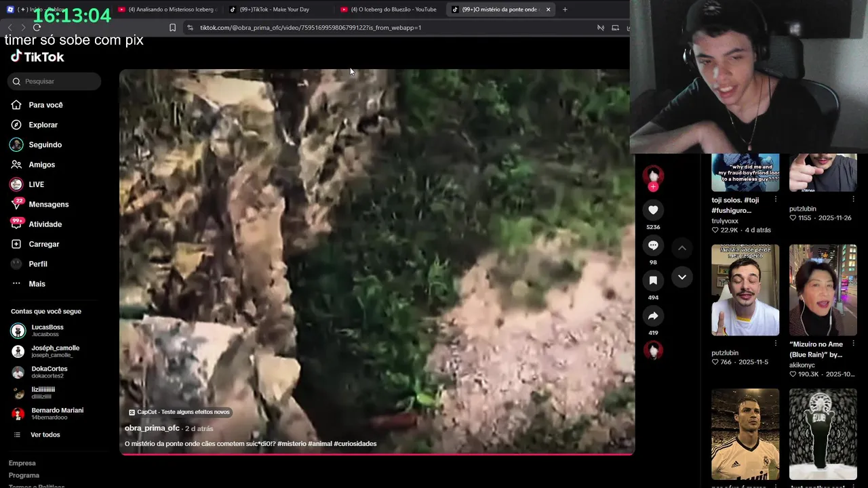Go to previous video up chevron

[x=682, y=248]
